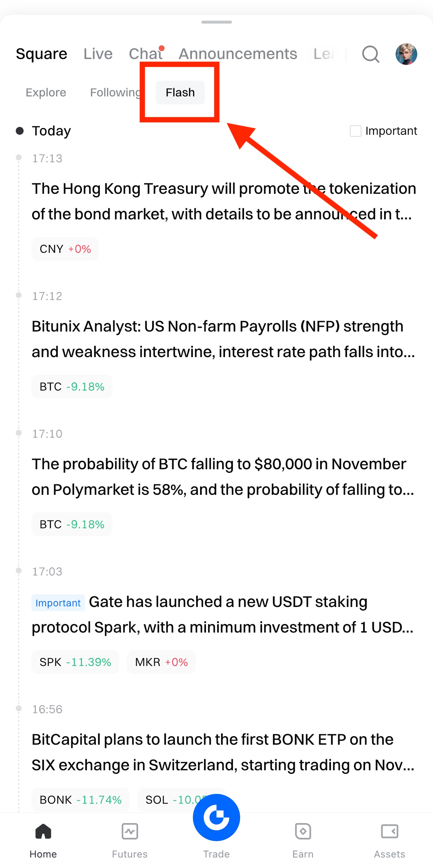Switch to the Live tab
The width and height of the screenshot is (433, 868).
tap(98, 54)
